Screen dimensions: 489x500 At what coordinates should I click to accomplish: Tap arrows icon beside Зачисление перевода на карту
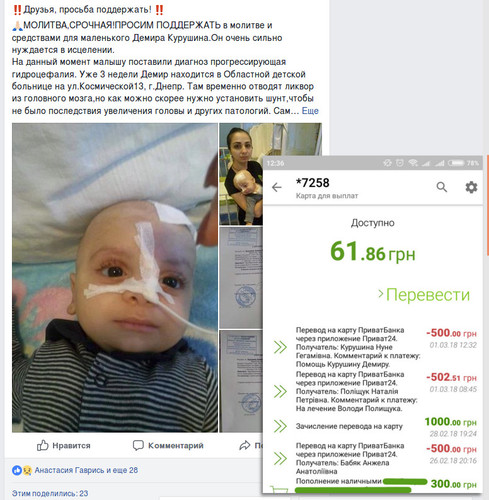[280, 426]
